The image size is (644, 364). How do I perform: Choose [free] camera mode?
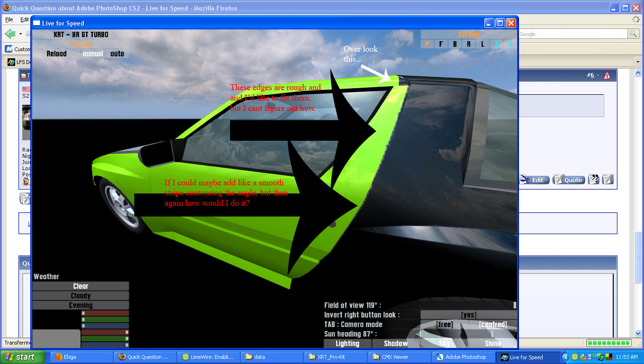(444, 325)
